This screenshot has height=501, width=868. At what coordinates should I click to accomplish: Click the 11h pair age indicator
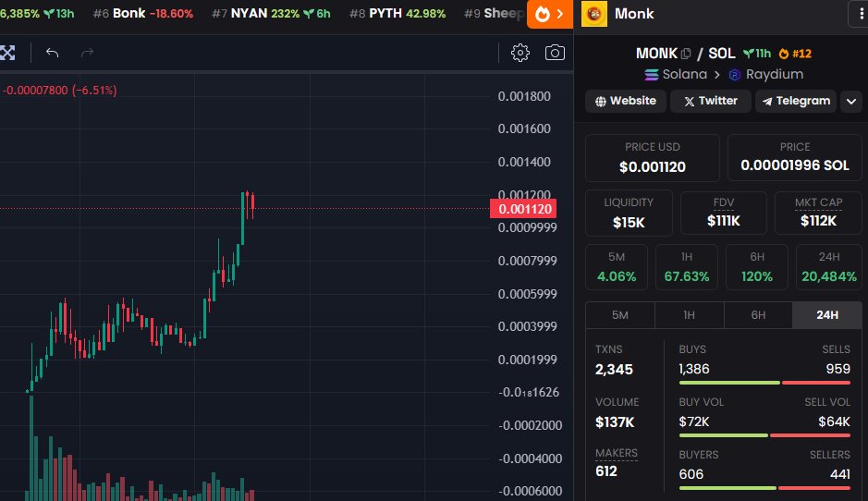tap(757, 54)
